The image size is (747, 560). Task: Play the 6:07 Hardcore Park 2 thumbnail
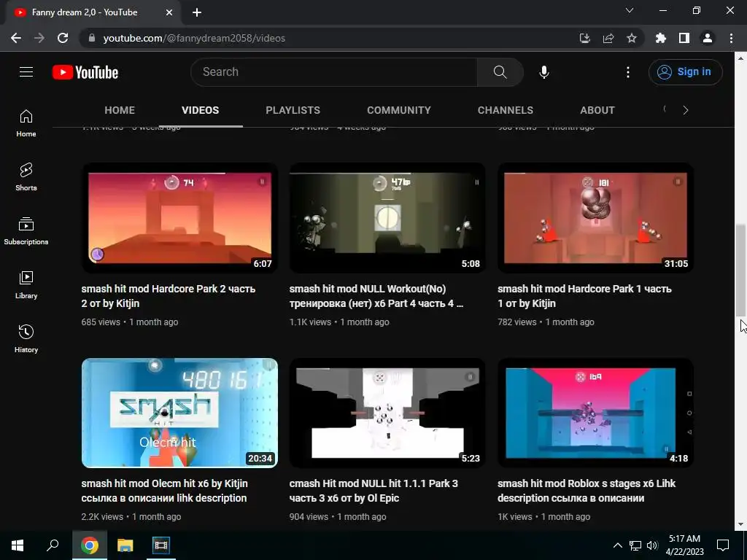point(179,218)
